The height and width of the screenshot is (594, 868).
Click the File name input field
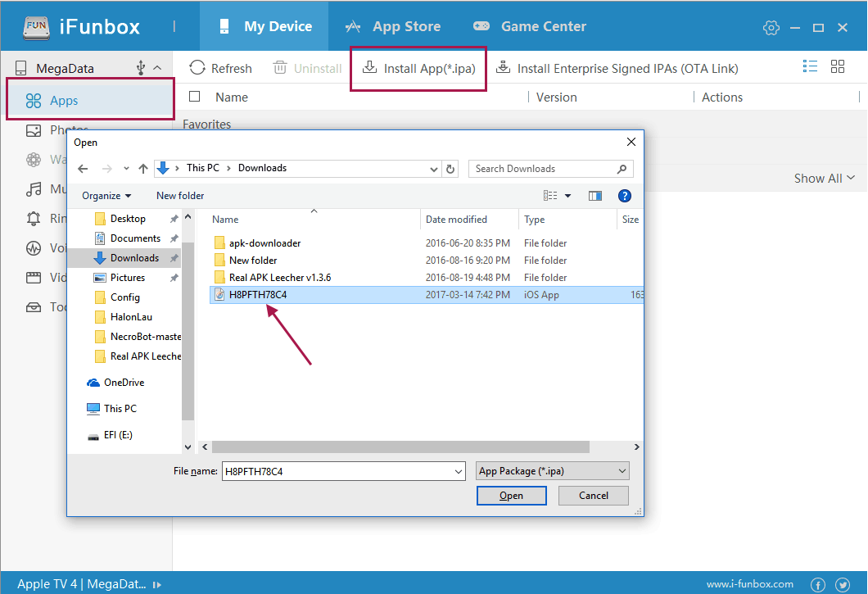pos(337,471)
